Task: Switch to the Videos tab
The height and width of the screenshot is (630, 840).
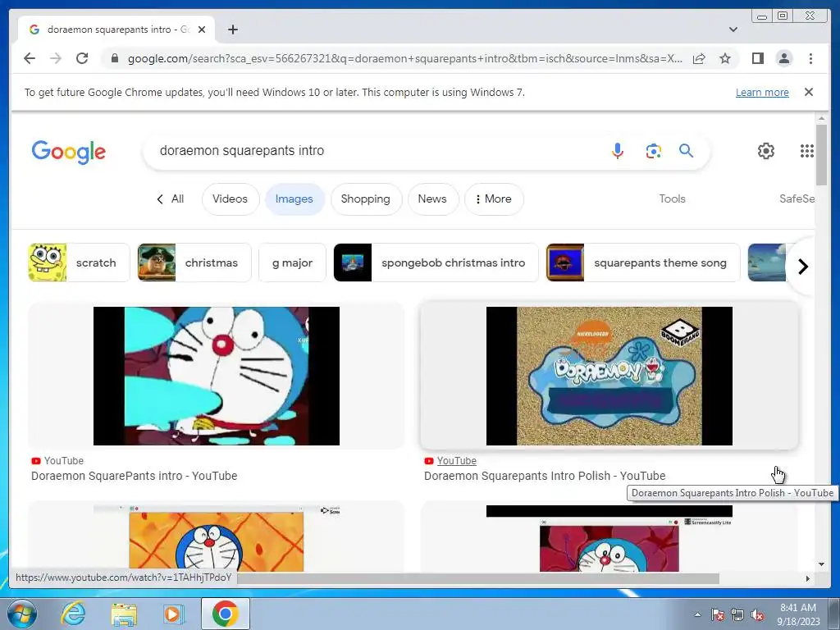Action: 230,199
